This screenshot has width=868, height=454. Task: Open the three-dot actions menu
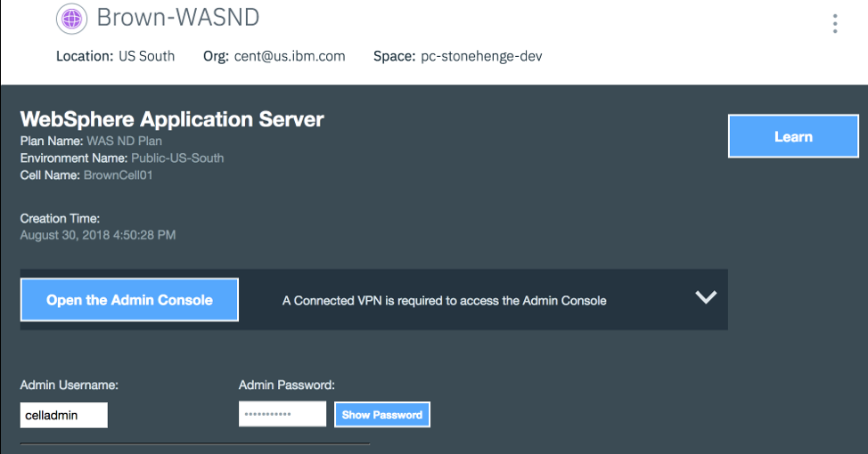[834, 24]
